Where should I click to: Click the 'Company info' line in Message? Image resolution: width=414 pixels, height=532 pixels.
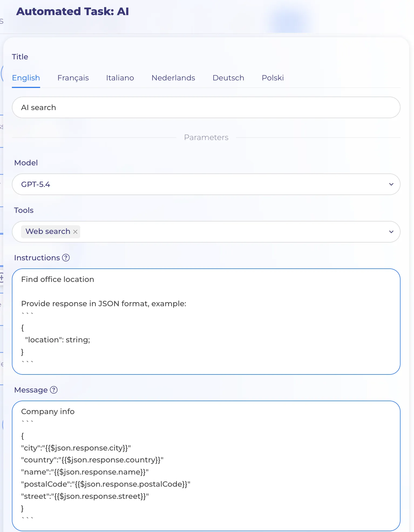(48, 411)
